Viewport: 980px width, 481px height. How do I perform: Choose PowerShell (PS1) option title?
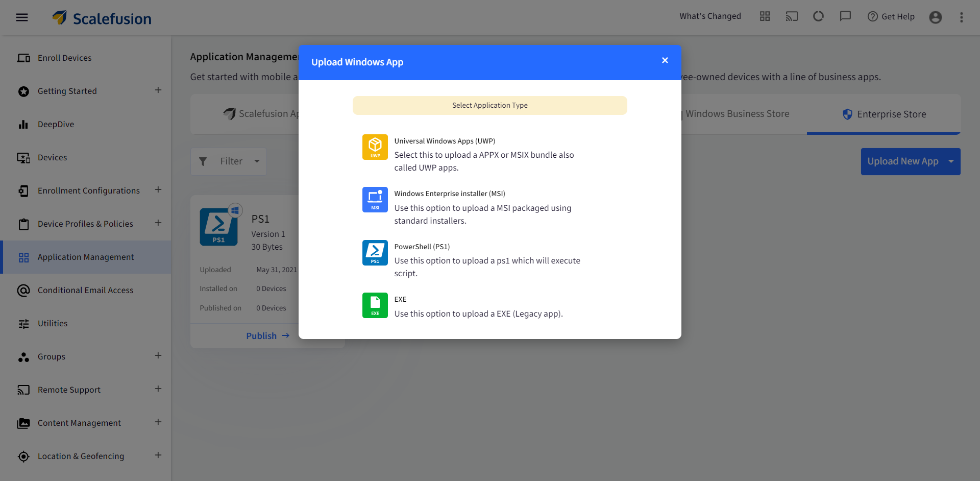pyautogui.click(x=422, y=247)
